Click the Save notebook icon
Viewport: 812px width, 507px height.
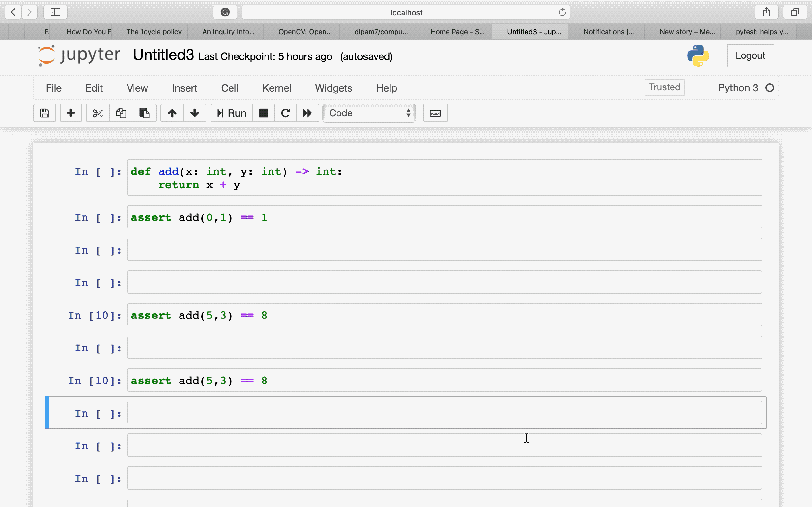click(x=44, y=113)
